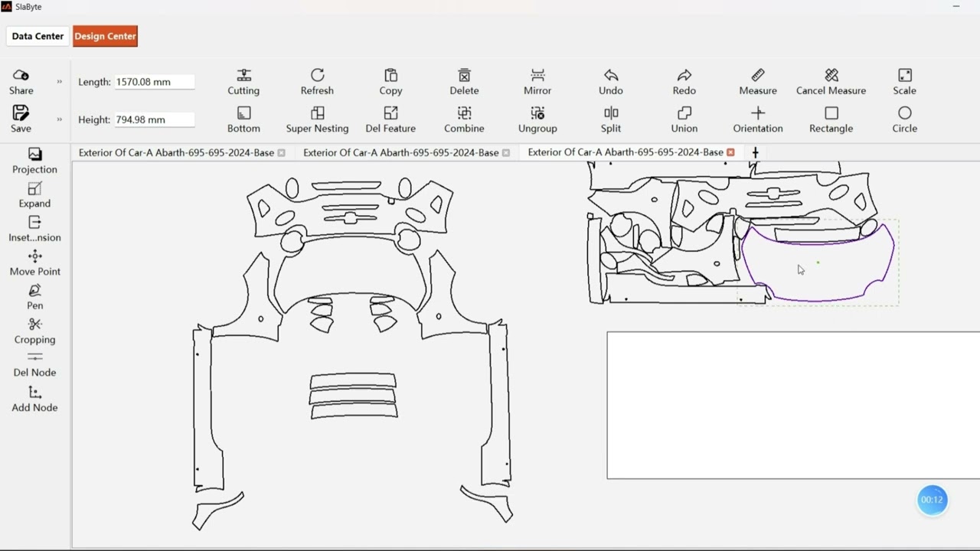
Task: Minimize the SlaByte window
Action: point(955,7)
